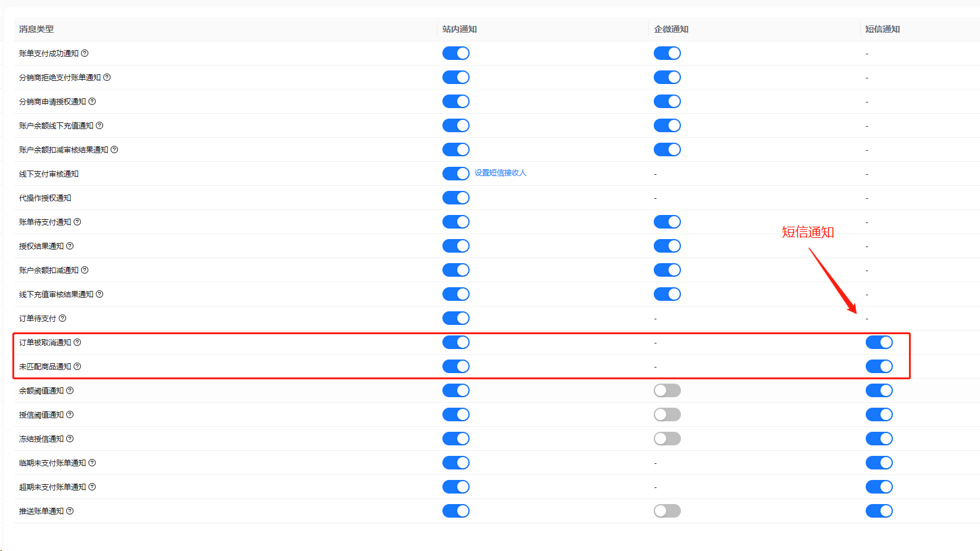
Task: Toggle 企微通知 for 授权结果通知
Action: [667, 246]
